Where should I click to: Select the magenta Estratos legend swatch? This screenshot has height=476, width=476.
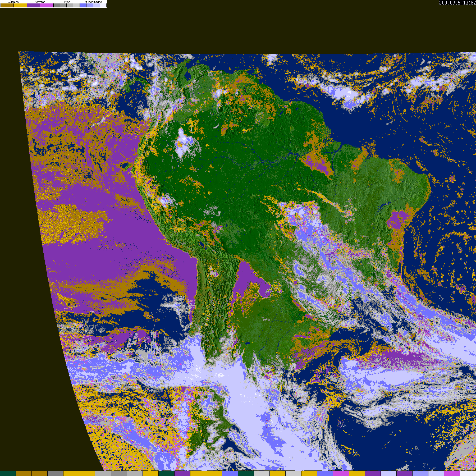(x=47, y=6)
